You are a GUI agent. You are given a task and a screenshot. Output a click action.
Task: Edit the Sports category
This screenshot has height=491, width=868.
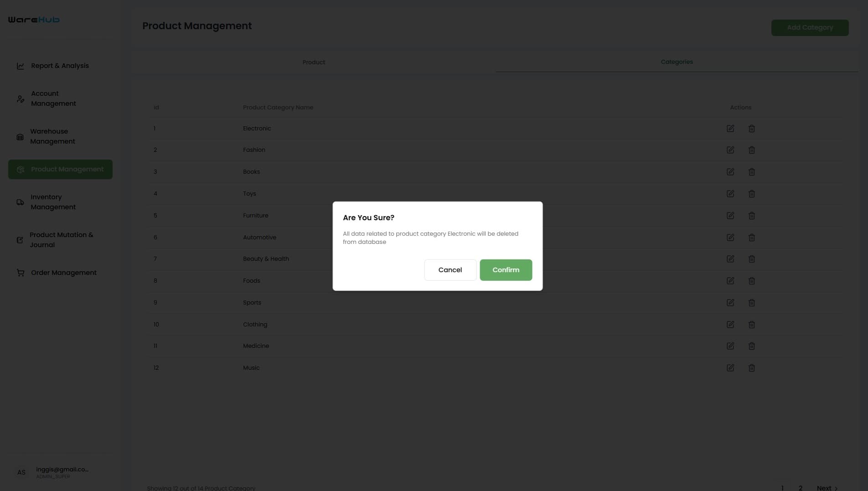pos(730,302)
